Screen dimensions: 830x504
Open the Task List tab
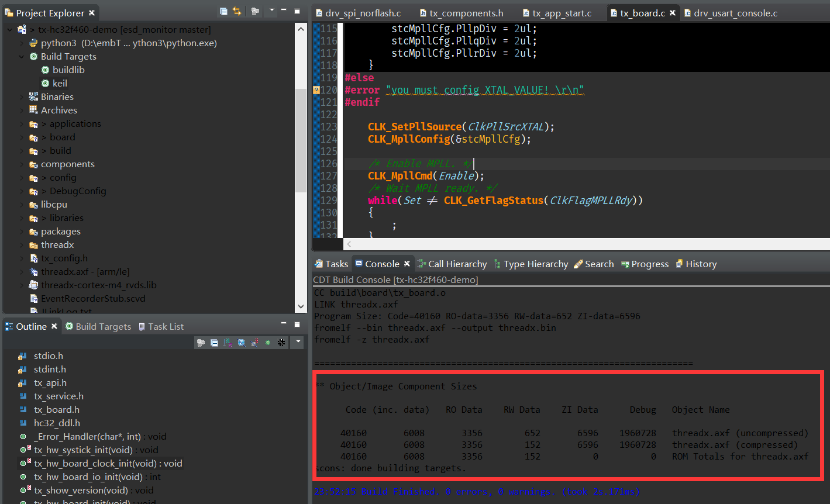coord(161,326)
